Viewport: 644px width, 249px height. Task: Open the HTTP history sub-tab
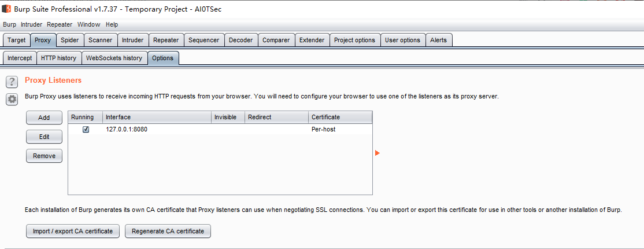59,58
